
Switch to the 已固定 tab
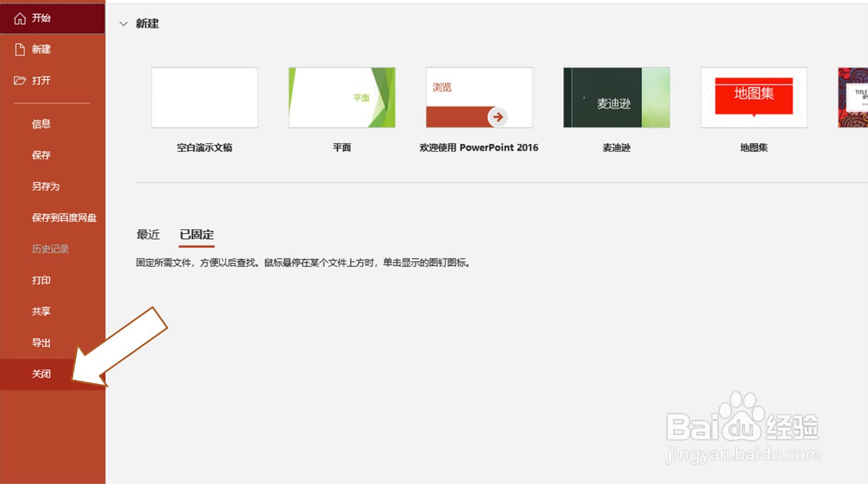coord(197,235)
